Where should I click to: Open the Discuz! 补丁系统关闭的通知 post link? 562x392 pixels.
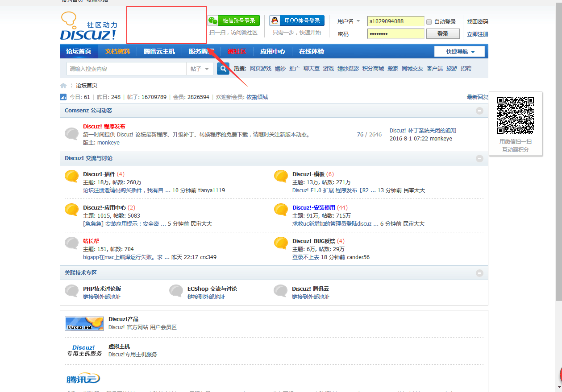423,131
